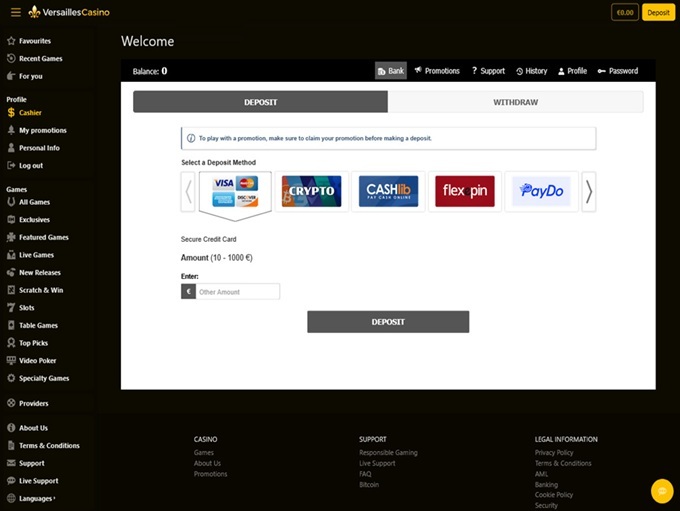This screenshot has height=511, width=680.
Task: Choose the CASHlib payment option
Action: point(388,191)
